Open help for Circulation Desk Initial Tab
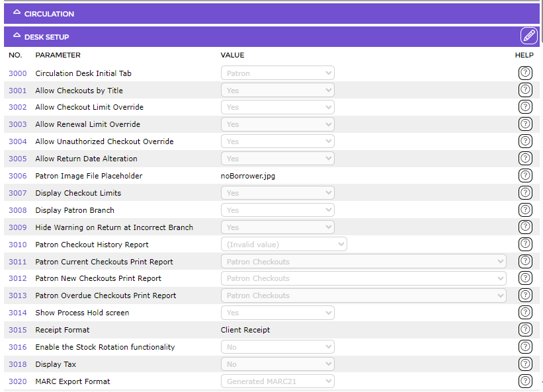 pyautogui.click(x=525, y=73)
